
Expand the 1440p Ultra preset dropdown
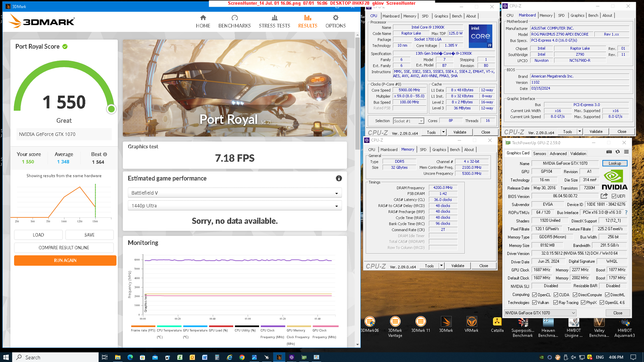[235, 206]
